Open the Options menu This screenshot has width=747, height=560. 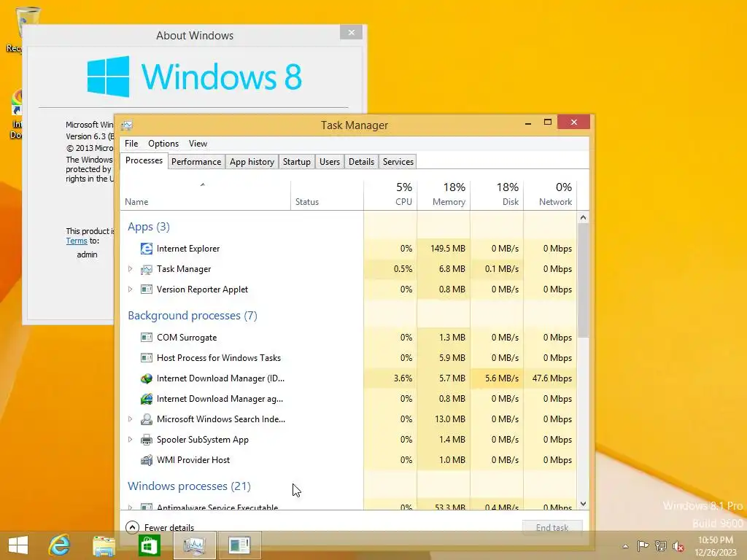pyautogui.click(x=163, y=144)
